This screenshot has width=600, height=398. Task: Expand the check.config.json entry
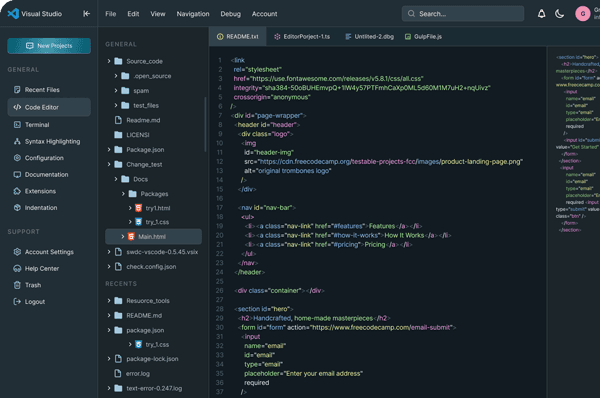click(109, 266)
